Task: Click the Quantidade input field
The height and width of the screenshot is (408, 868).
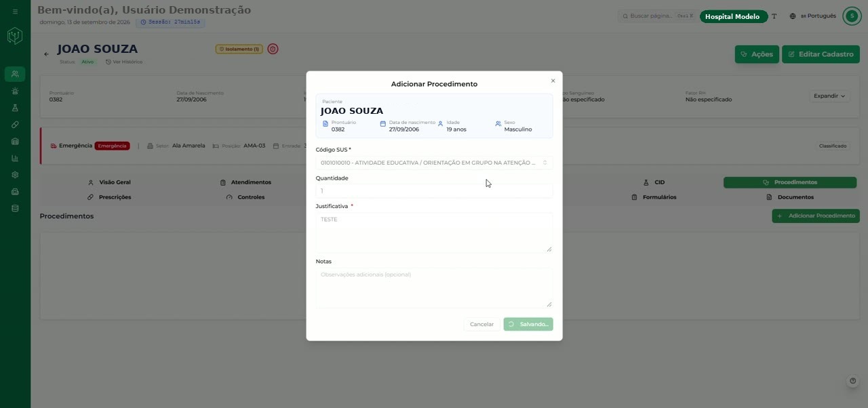Action: 434,191
